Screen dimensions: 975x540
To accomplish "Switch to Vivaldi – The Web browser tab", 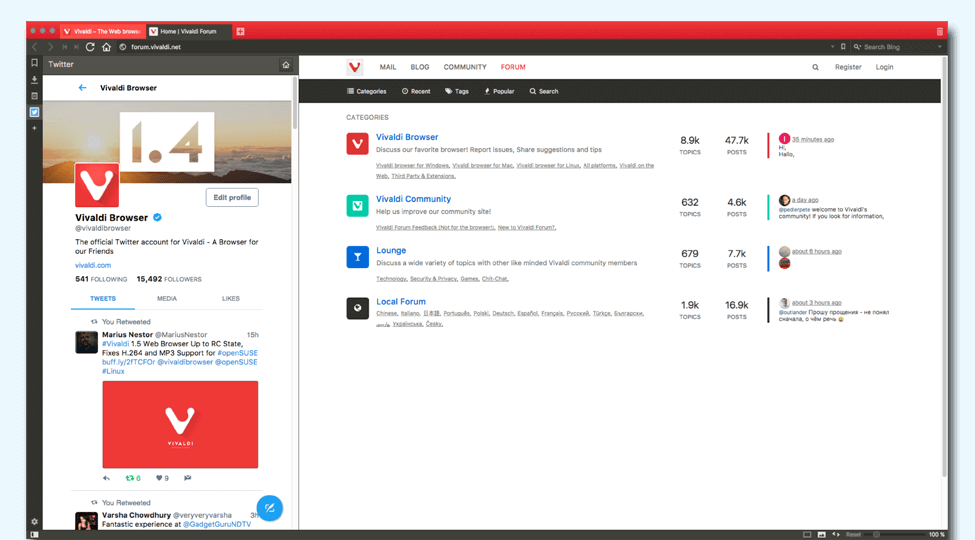I will click(102, 31).
